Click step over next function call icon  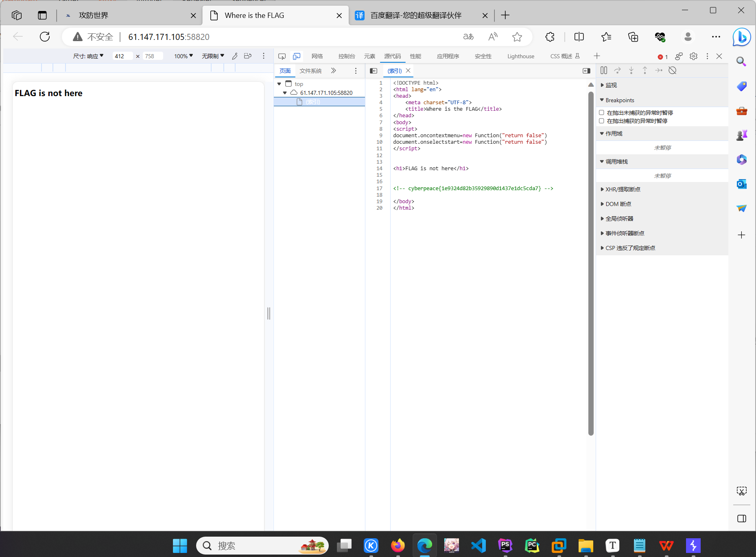pyautogui.click(x=617, y=70)
